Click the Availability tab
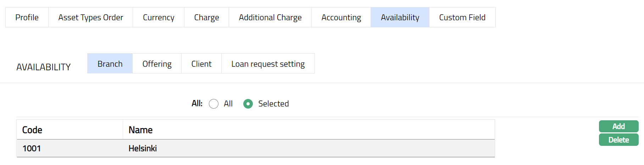This screenshot has width=644, height=165. [x=400, y=17]
